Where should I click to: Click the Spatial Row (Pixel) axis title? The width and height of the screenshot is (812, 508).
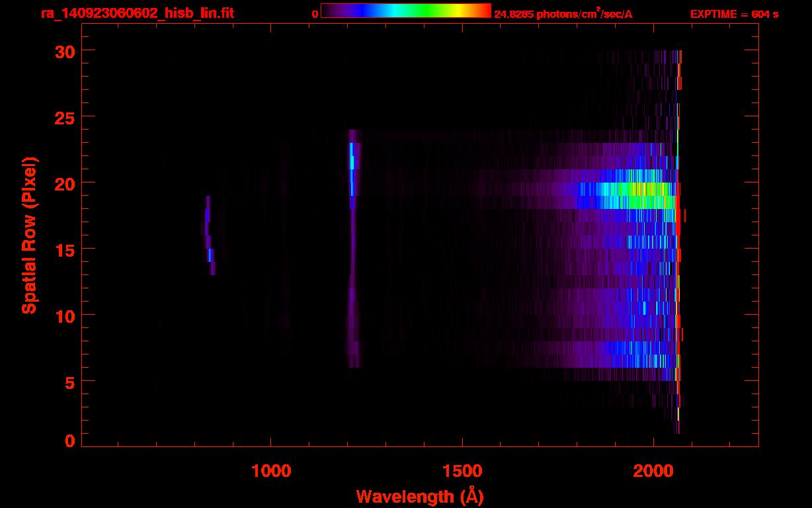[28, 235]
